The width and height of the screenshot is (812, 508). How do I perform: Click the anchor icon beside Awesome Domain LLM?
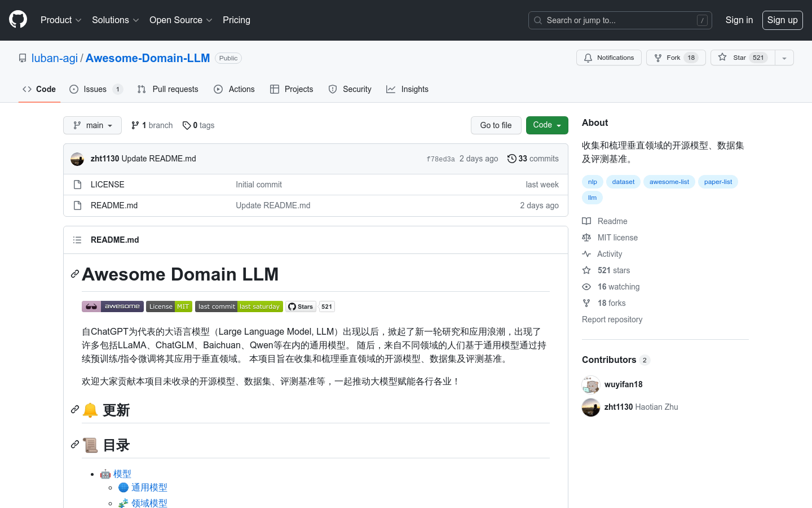pos(75,274)
